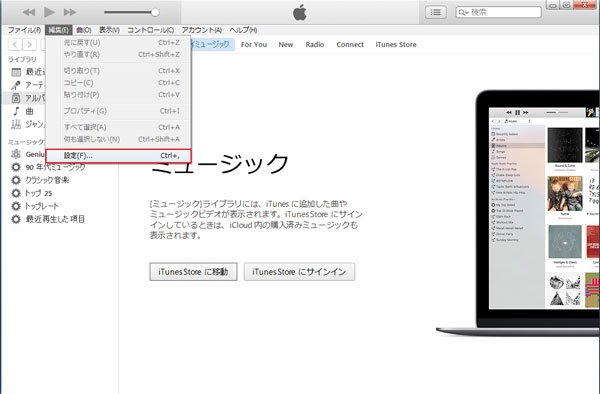Open the アカウント(A) menu
The height and width of the screenshot is (394, 600).
pos(202,30)
